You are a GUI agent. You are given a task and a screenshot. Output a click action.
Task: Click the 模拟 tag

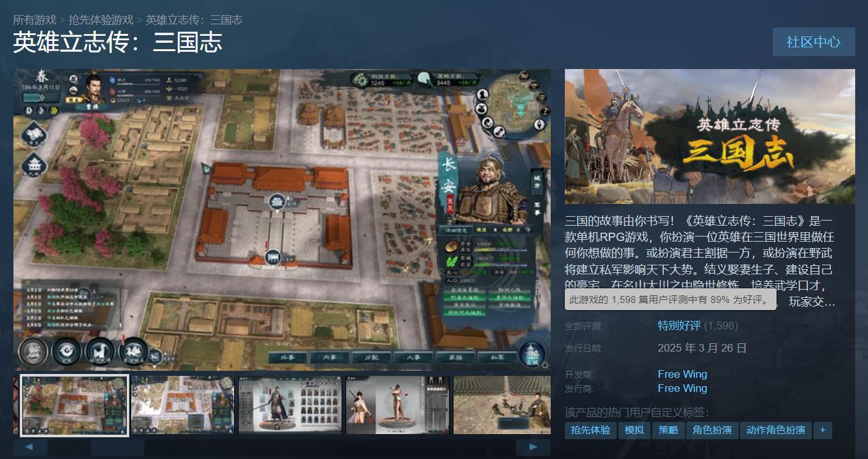[635, 430]
